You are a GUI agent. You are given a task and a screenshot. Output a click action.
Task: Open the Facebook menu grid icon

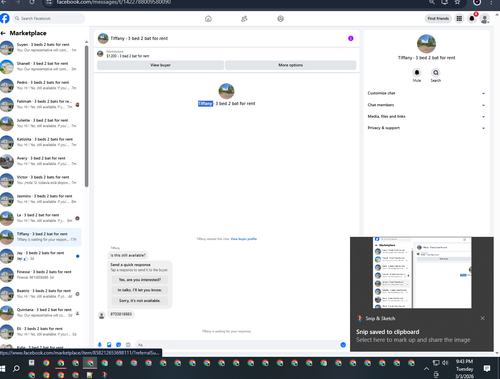coord(459,18)
